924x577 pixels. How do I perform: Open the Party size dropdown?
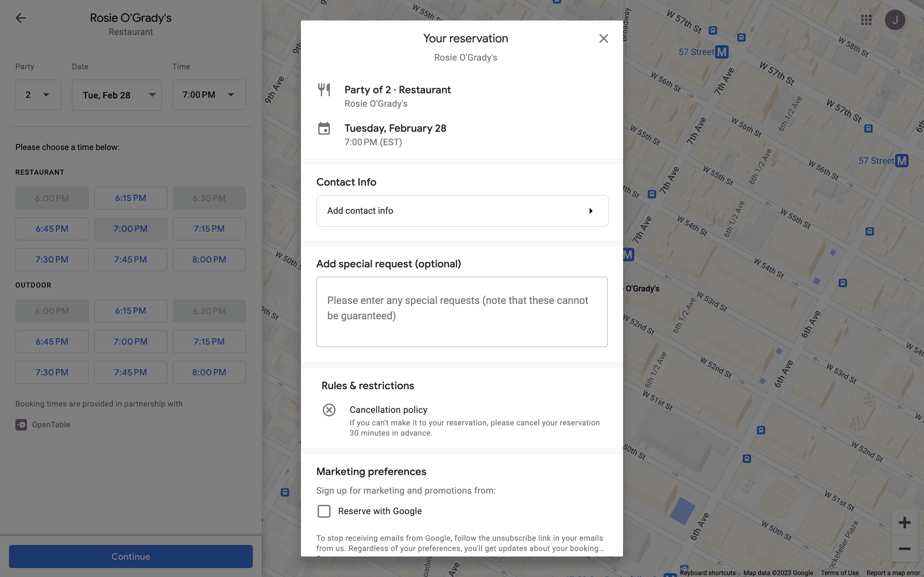click(x=38, y=95)
